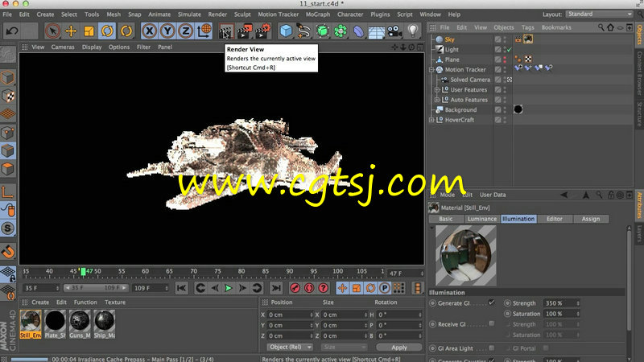Click the Strength 350 % field
The image size is (644, 362).
click(x=561, y=303)
